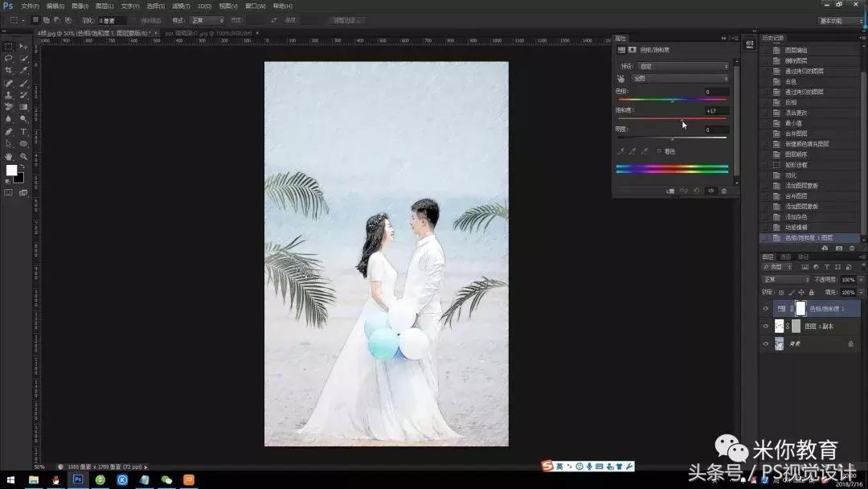The image size is (868, 489).
Task: Hide the 背景 layer
Action: coord(765,343)
